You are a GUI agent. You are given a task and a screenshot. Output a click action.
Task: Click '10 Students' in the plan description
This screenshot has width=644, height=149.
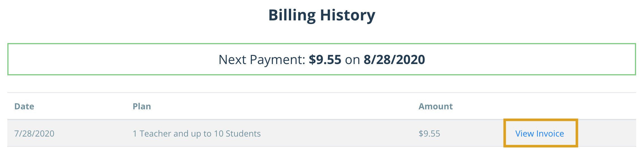click(x=237, y=133)
